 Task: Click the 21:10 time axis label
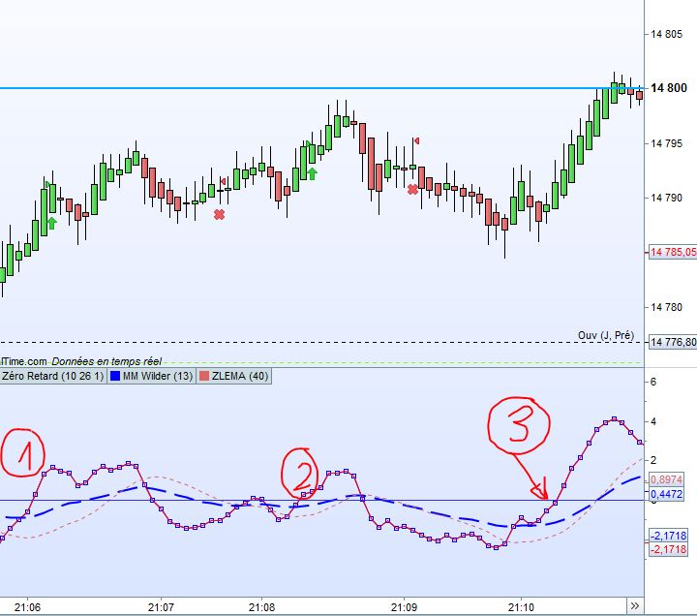[x=521, y=607]
